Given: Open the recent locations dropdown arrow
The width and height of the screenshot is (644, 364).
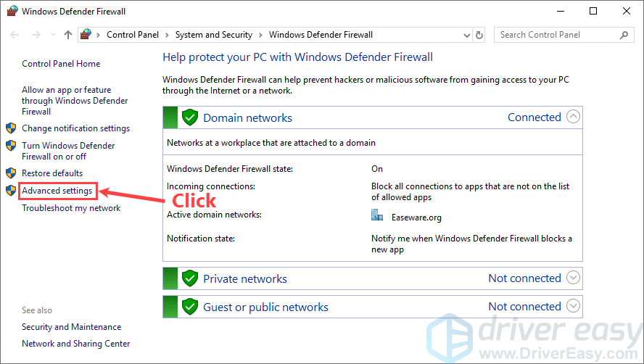Looking at the screenshot, I should click(52, 35).
